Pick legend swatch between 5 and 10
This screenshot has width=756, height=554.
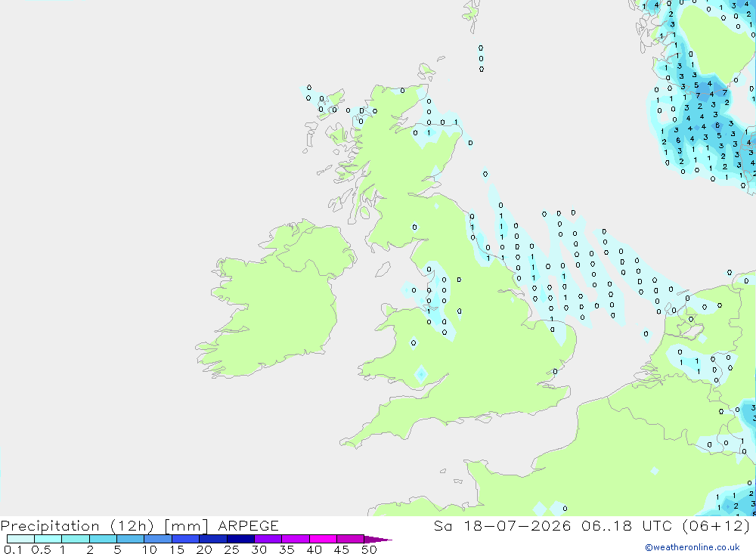(131, 539)
